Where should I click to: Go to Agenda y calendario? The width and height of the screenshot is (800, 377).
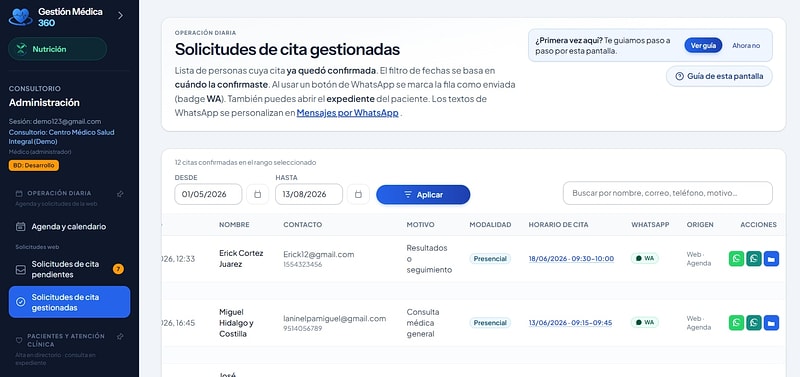[69, 227]
